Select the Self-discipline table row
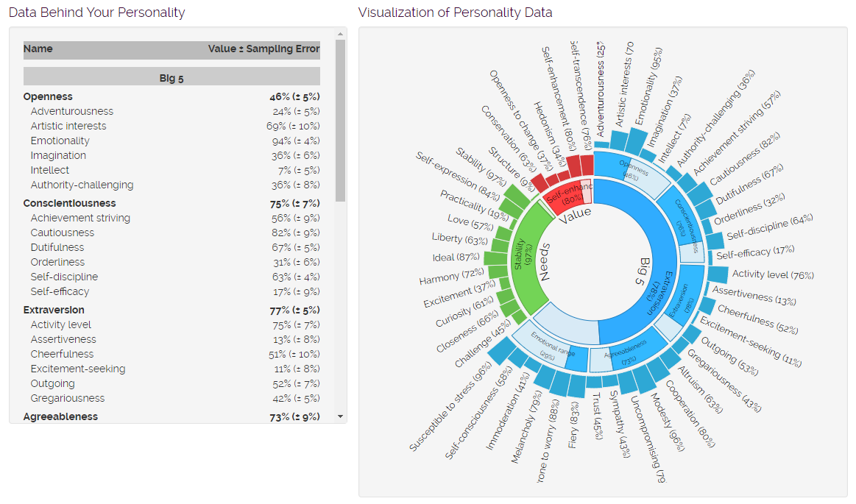Viewport: 856px width, 504px height. tap(171, 277)
